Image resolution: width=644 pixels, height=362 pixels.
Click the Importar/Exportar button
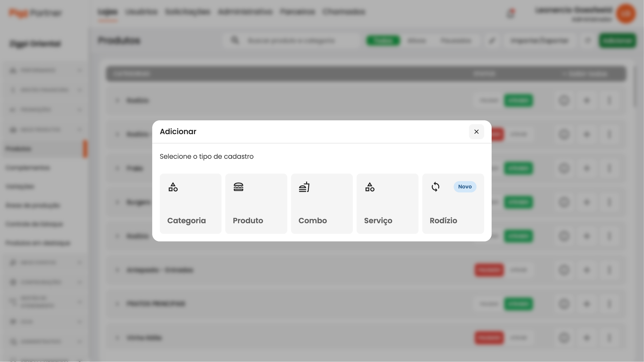pos(539,41)
